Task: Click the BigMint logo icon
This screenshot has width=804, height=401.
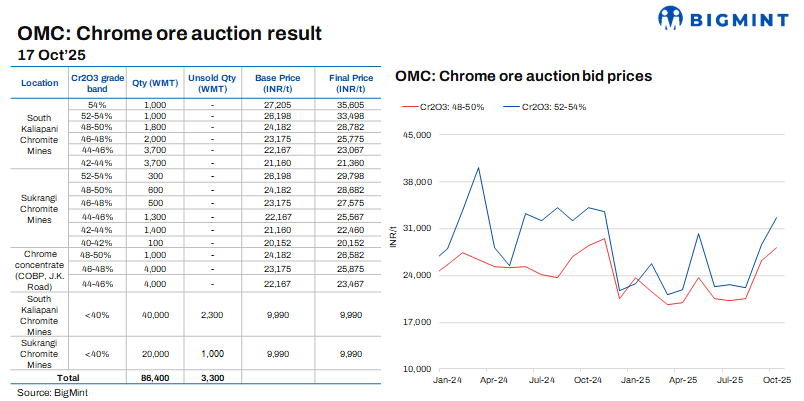Action: click(x=670, y=17)
